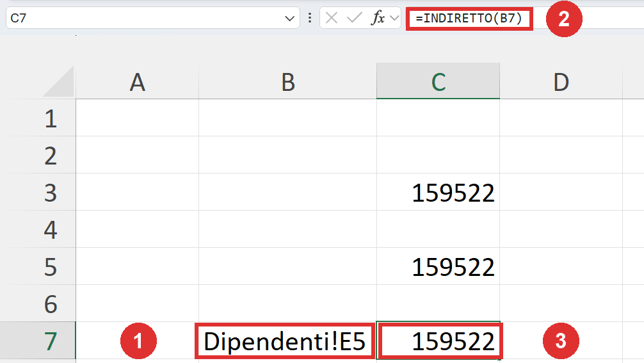The width and height of the screenshot is (644, 363).
Task: Click the three-dot handle beside the Name Box
Action: [310, 18]
